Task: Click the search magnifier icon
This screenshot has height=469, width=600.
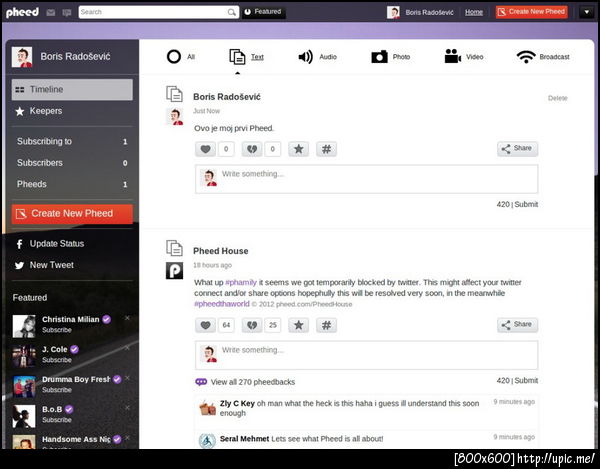Action: pos(232,12)
